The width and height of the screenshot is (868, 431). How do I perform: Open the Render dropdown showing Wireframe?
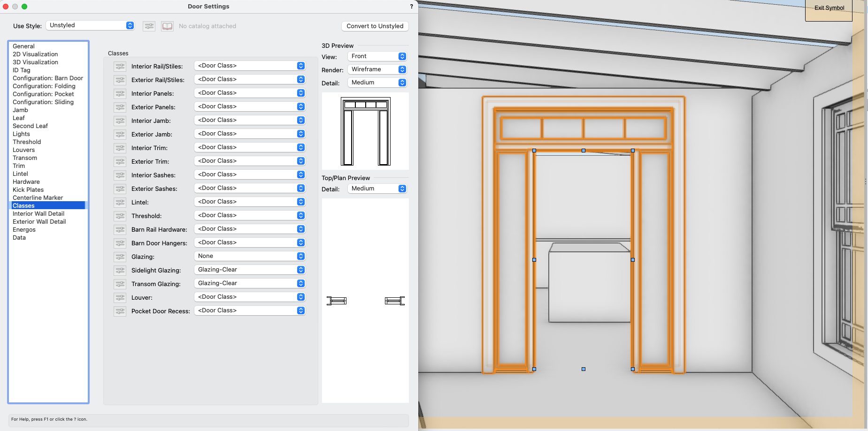pyautogui.click(x=377, y=69)
